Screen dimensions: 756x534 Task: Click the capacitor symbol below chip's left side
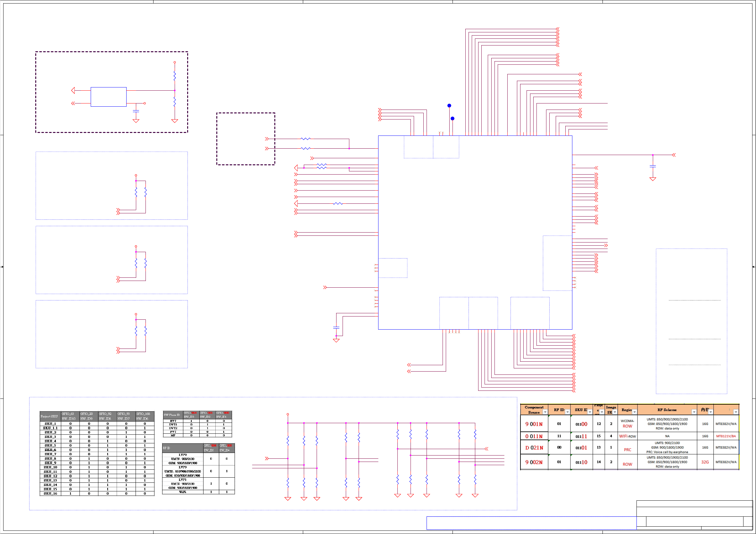(x=336, y=328)
